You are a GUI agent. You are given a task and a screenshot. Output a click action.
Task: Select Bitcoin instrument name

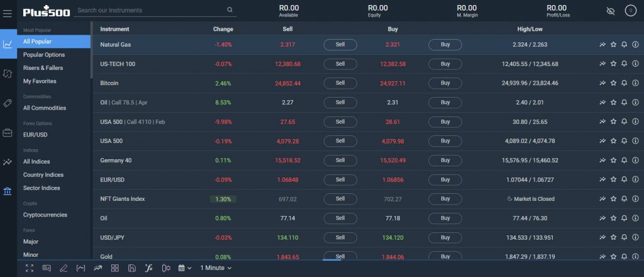pyautogui.click(x=109, y=83)
